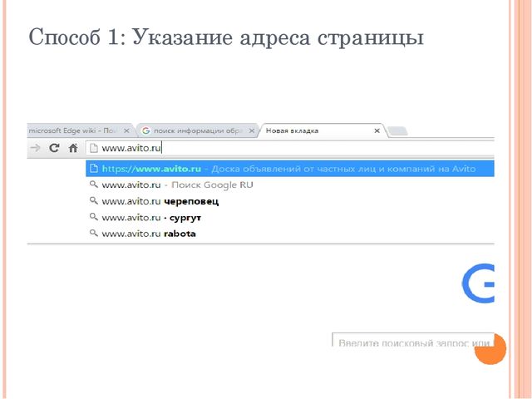Choose 'www.avito.ru - Поиск Google RU' suggestion

click(290, 185)
